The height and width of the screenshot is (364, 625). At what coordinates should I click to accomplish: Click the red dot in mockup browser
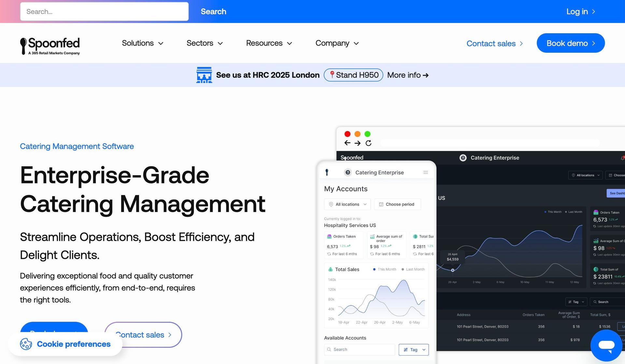click(x=347, y=134)
